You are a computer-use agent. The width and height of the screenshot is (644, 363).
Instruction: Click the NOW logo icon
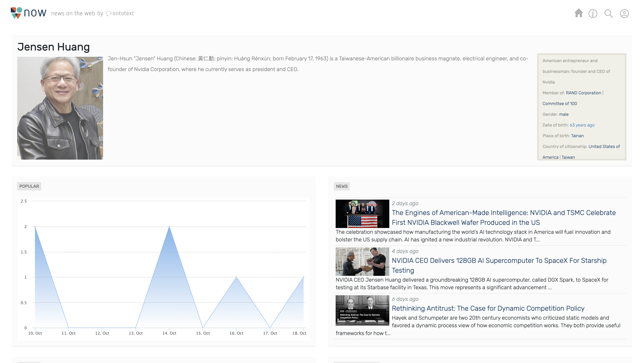[17, 13]
